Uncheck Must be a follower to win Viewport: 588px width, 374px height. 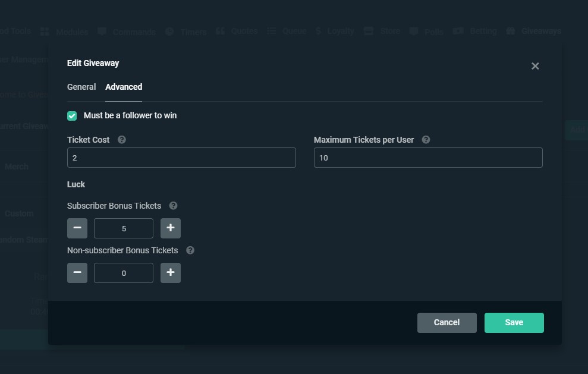click(72, 116)
